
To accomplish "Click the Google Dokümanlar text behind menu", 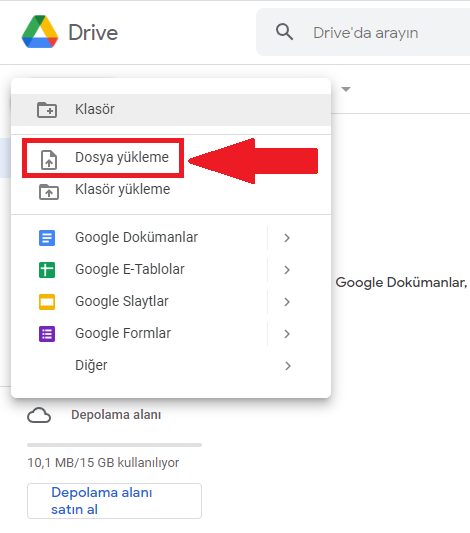I will click(x=401, y=282).
